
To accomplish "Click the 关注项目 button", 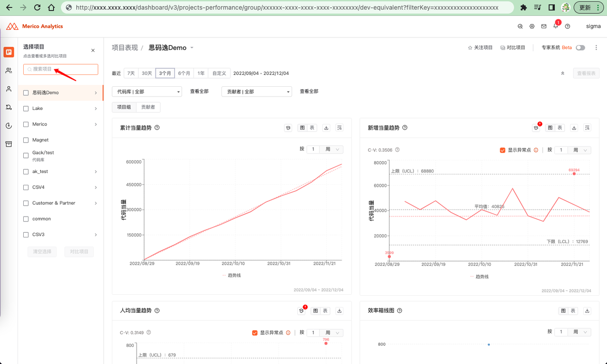I will (480, 48).
